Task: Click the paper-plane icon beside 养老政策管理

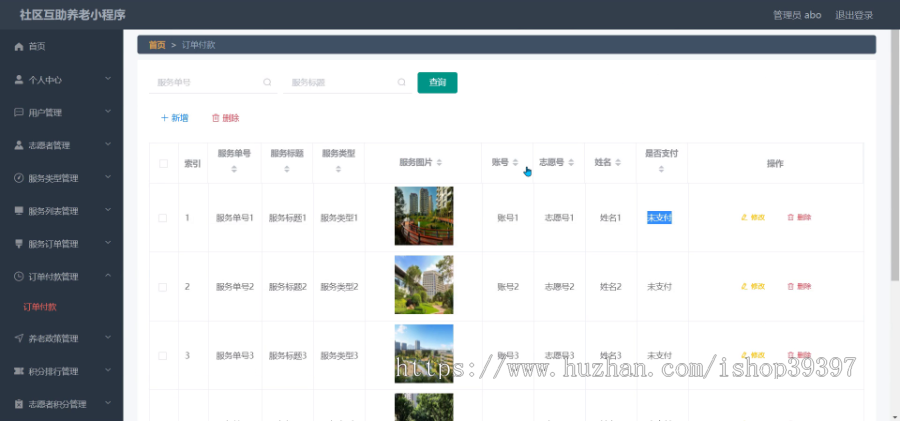Action: (x=18, y=338)
